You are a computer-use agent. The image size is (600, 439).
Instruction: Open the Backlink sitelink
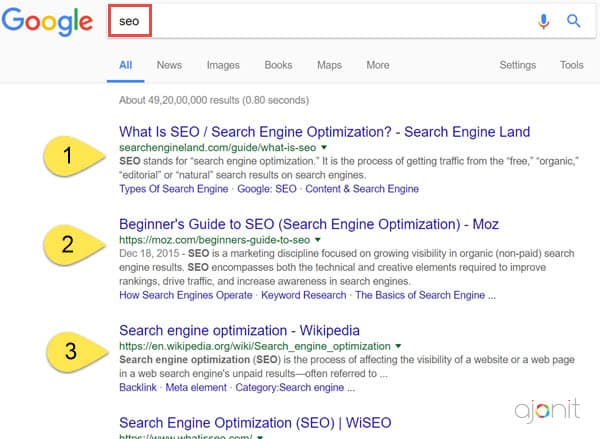click(138, 387)
